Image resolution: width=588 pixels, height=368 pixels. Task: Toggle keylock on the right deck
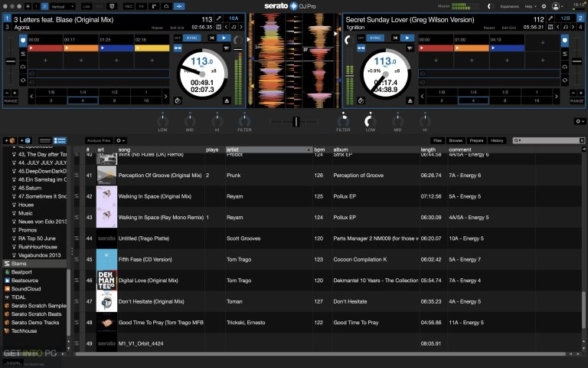pyautogui.click(x=361, y=48)
